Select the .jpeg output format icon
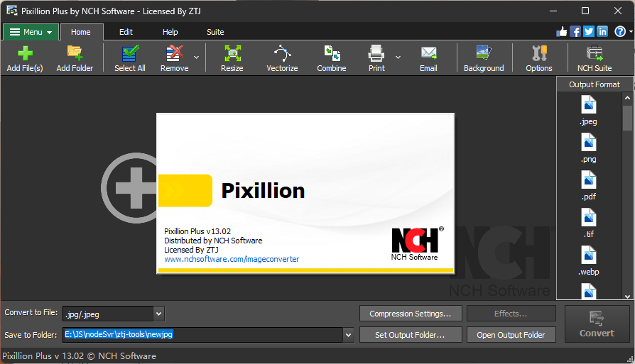The width and height of the screenshot is (635, 364). point(588,104)
